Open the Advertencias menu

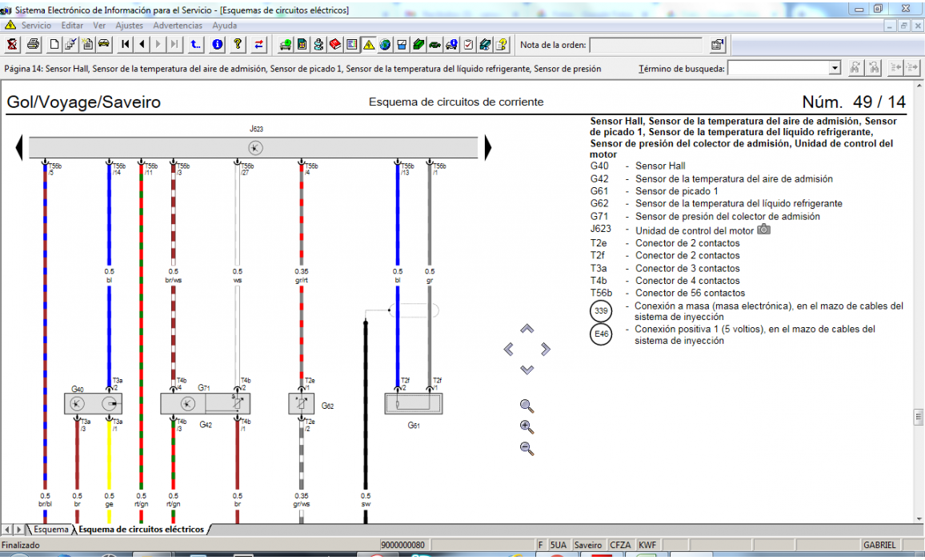coord(178,26)
